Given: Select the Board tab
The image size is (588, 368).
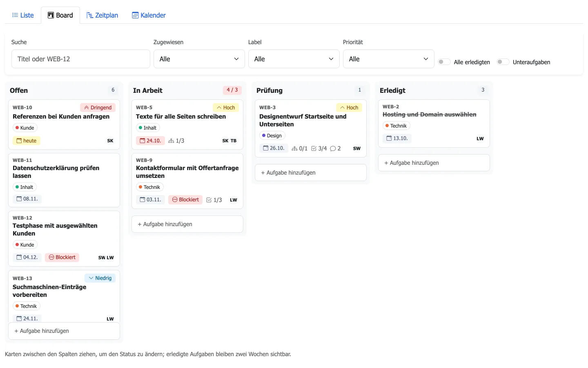Looking at the screenshot, I should (60, 15).
